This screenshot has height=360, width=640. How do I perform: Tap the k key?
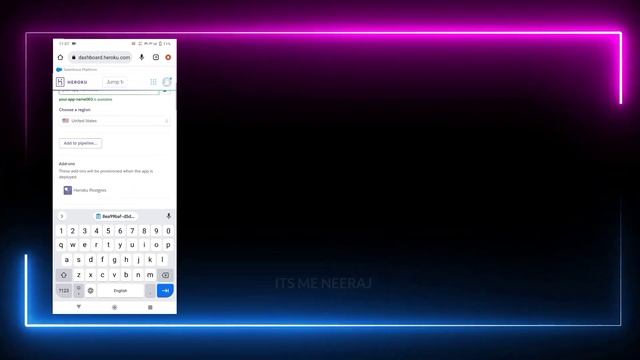150,260
